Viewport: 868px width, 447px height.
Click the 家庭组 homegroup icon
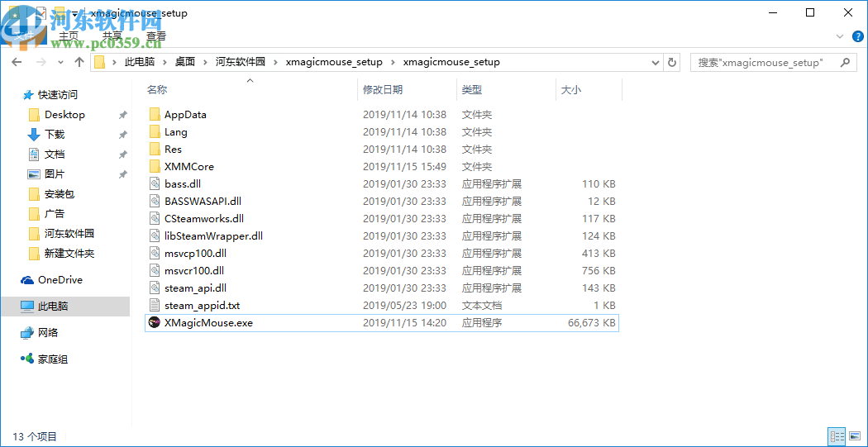coord(27,359)
